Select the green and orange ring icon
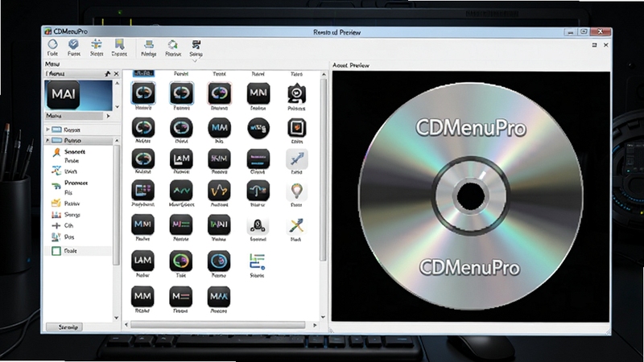644x362 pixels. [181, 261]
